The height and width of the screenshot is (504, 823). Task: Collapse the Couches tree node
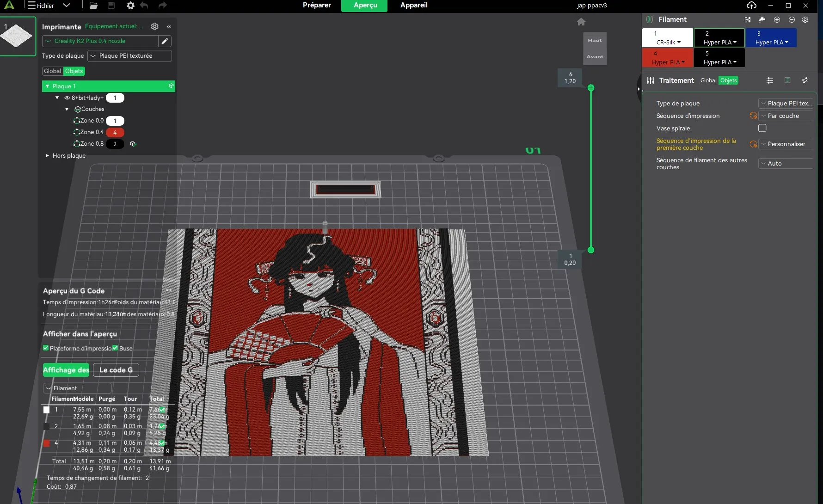click(x=67, y=109)
